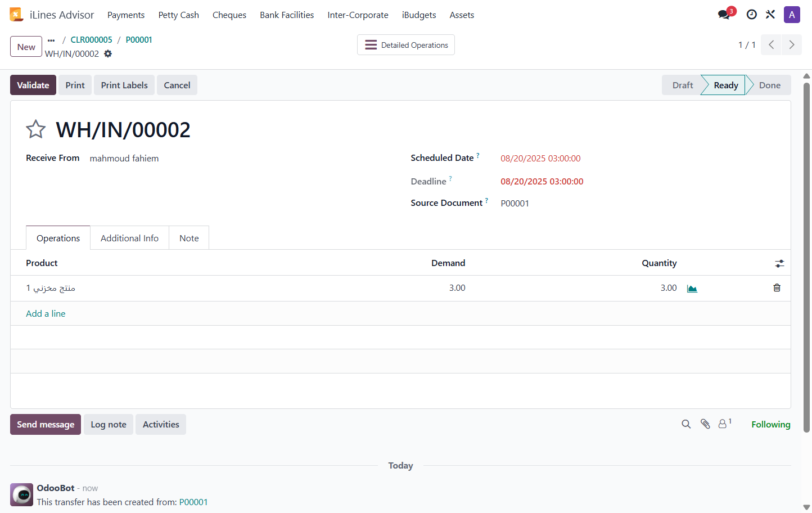Open the Petty Cash menu

(x=179, y=15)
